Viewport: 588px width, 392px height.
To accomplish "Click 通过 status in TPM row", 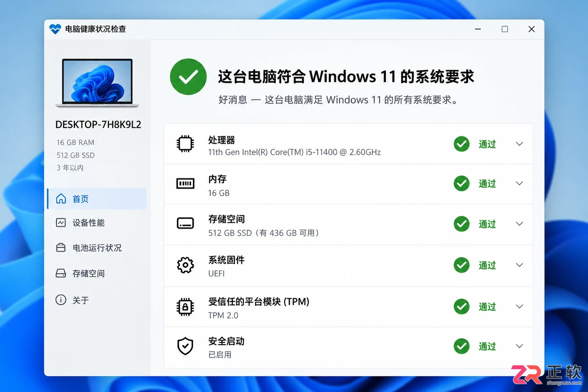I will (x=487, y=307).
